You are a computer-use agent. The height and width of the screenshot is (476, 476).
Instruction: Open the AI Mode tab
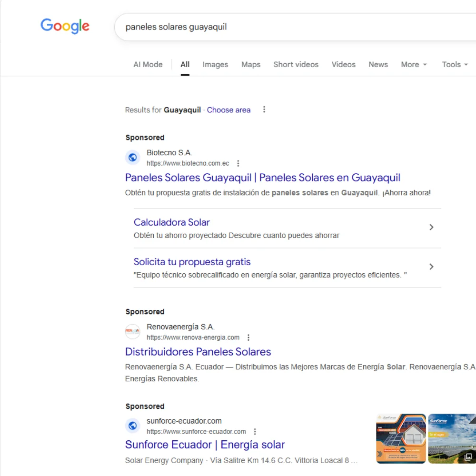[148, 65]
